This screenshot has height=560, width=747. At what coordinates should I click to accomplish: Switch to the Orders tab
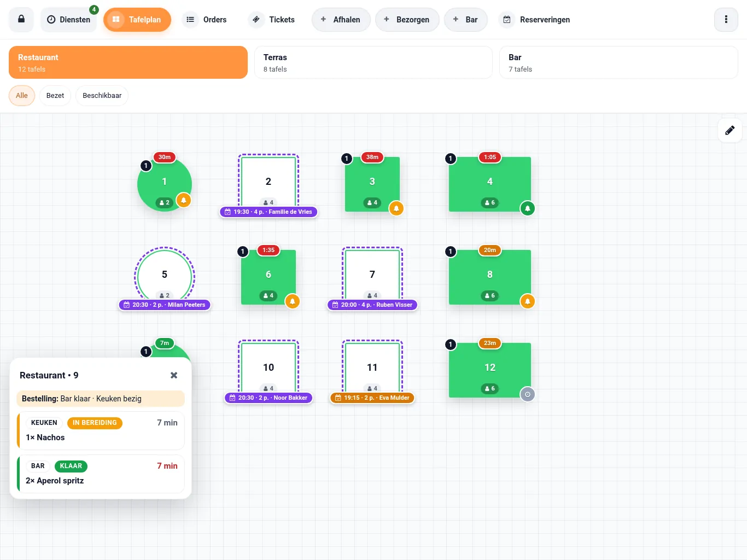tap(206, 20)
